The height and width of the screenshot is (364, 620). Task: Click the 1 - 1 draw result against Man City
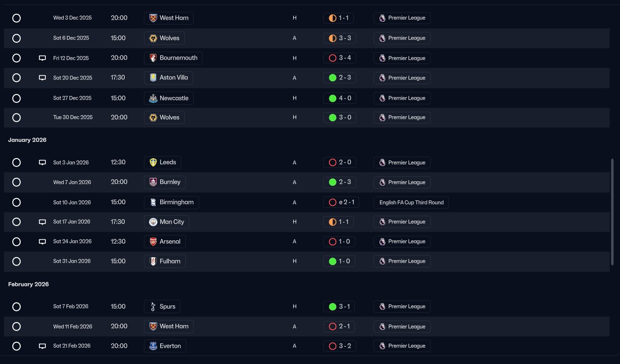pyautogui.click(x=339, y=222)
